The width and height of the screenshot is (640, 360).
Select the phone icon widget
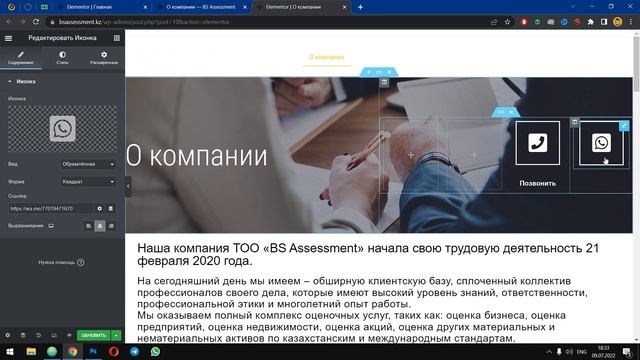(538, 143)
